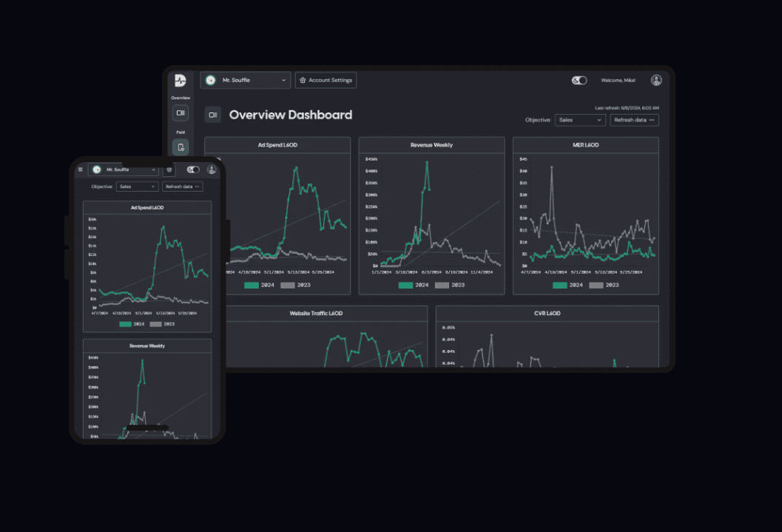Open the Objective Sales dropdown on phone

tap(138, 186)
